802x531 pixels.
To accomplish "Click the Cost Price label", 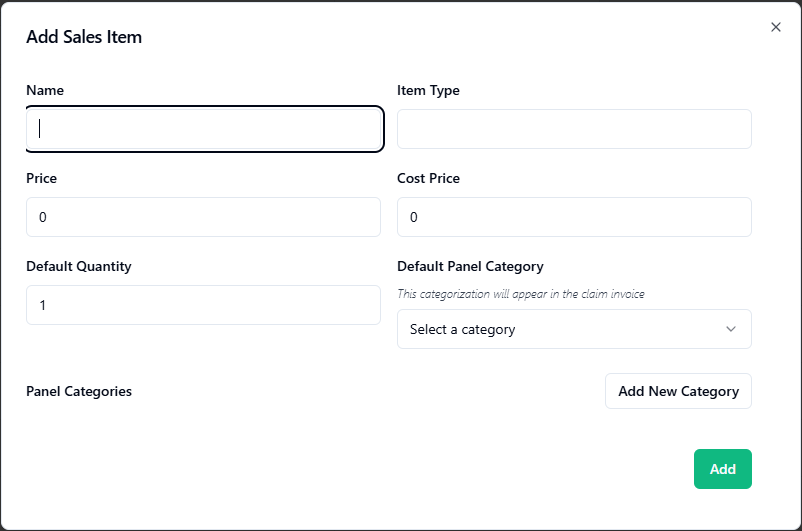I will click(428, 178).
